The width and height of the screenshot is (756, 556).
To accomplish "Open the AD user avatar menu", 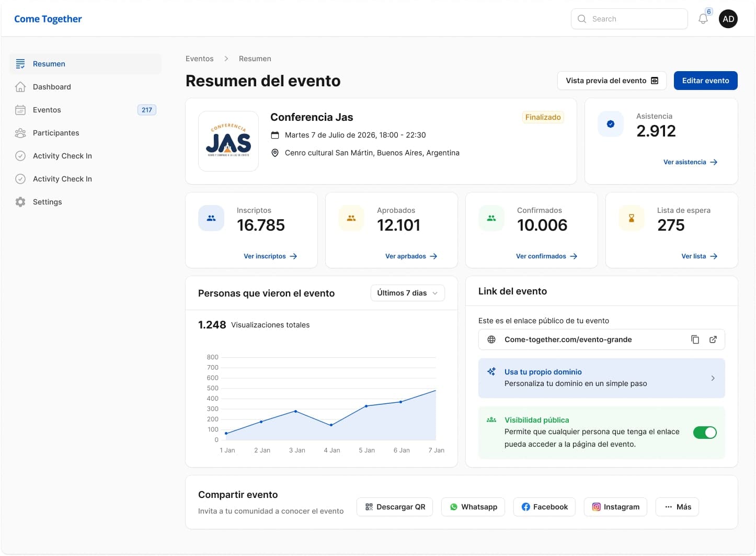I will (x=728, y=19).
